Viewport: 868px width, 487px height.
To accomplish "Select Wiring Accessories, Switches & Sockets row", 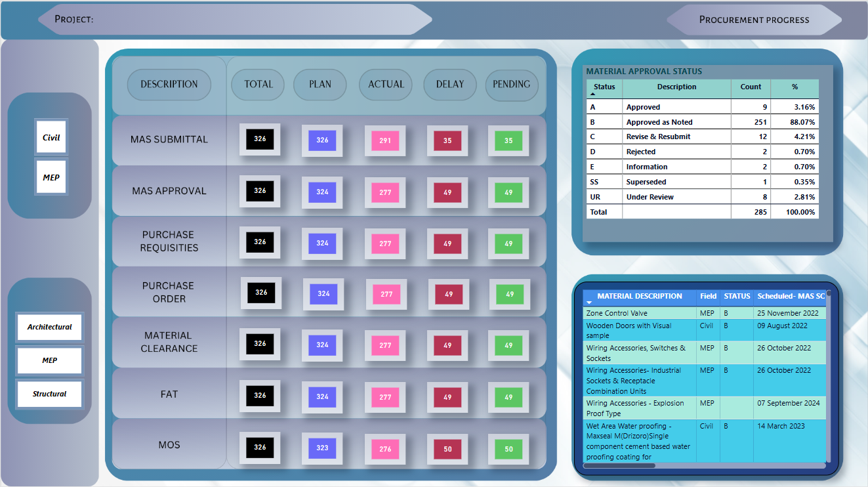I will (705, 353).
